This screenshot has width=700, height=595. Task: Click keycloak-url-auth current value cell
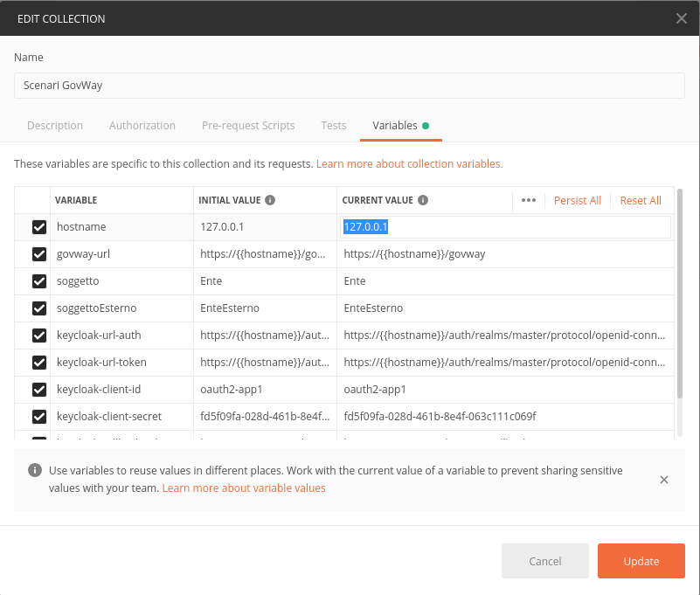[505, 336]
